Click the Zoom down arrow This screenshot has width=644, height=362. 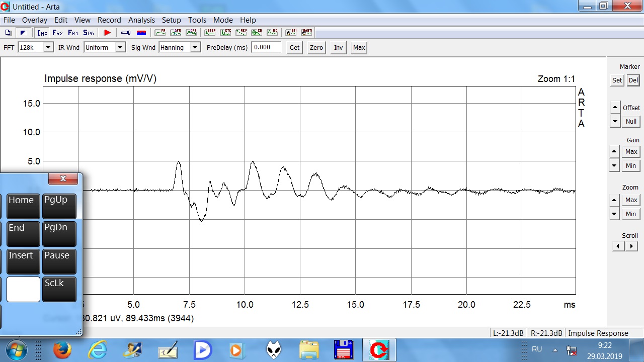click(x=614, y=214)
